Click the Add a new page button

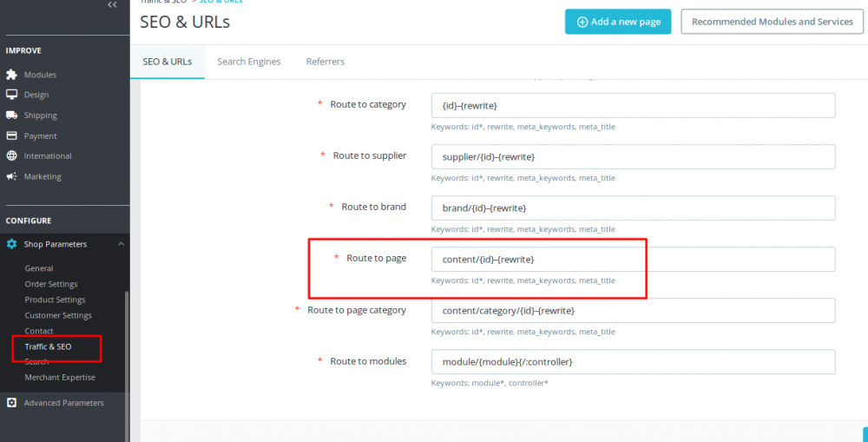(x=618, y=22)
